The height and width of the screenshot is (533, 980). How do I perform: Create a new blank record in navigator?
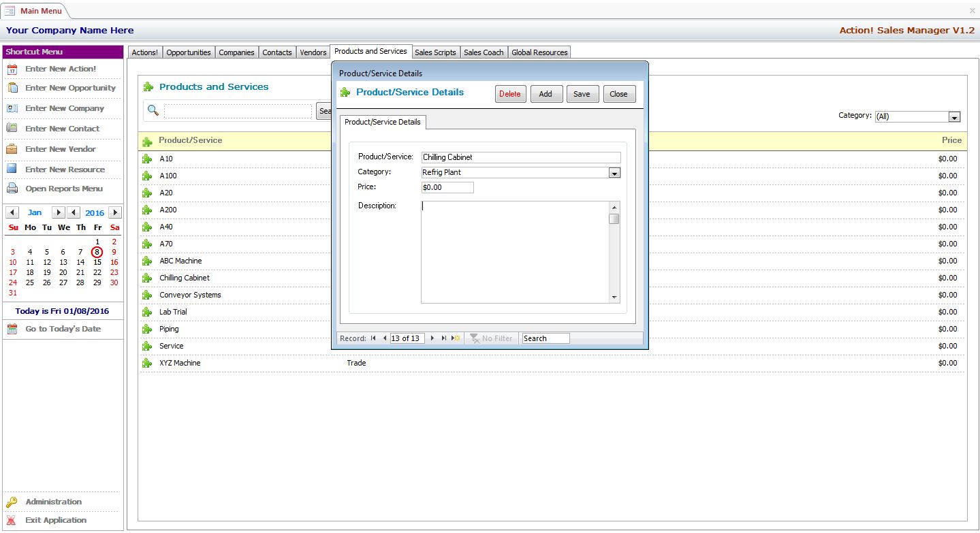[456, 338]
